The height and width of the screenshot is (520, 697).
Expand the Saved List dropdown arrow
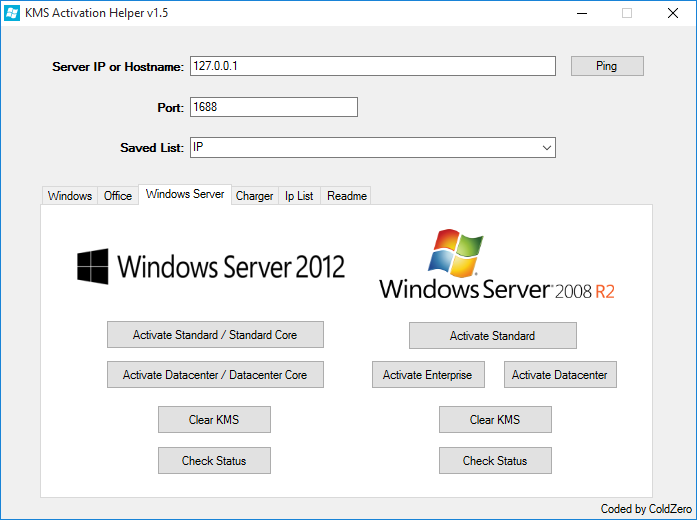(547, 148)
